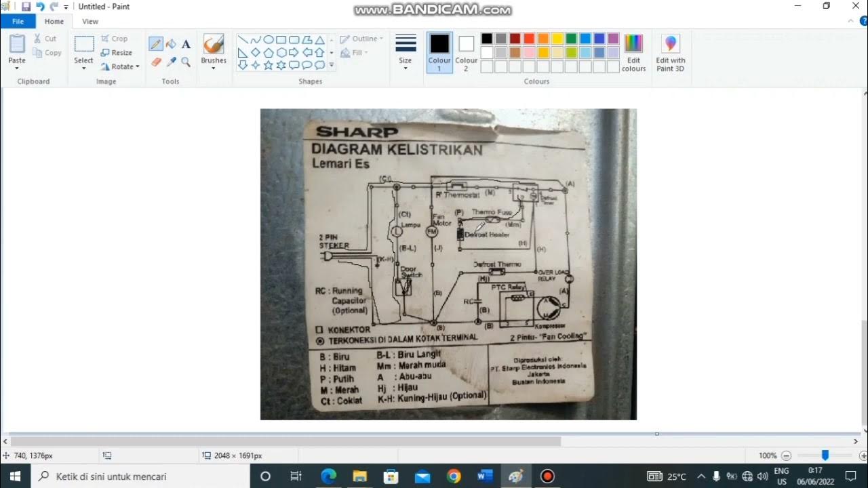Click the Resize button
Image resolution: width=868 pixels, height=488 pixels.
[117, 52]
